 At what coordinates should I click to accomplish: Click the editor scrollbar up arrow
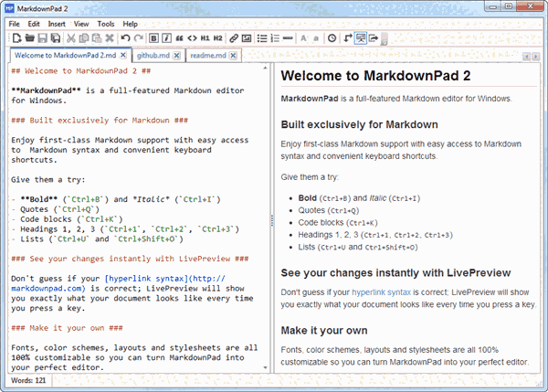(x=265, y=68)
